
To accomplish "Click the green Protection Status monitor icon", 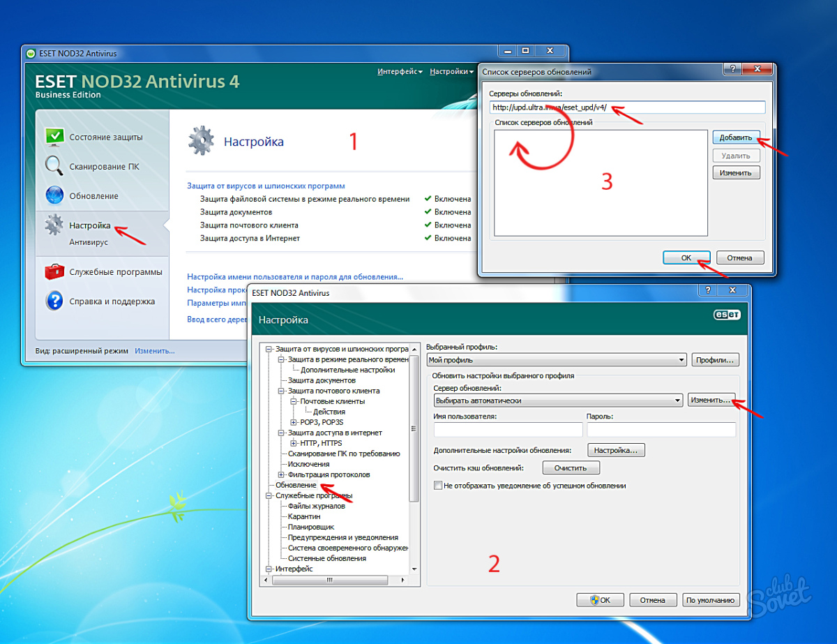I will pos(54,137).
